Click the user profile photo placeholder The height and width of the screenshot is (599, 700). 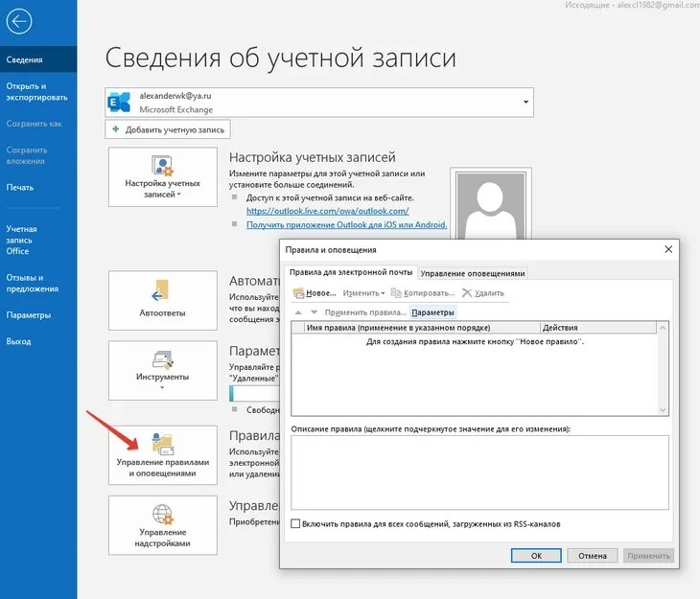point(491,203)
